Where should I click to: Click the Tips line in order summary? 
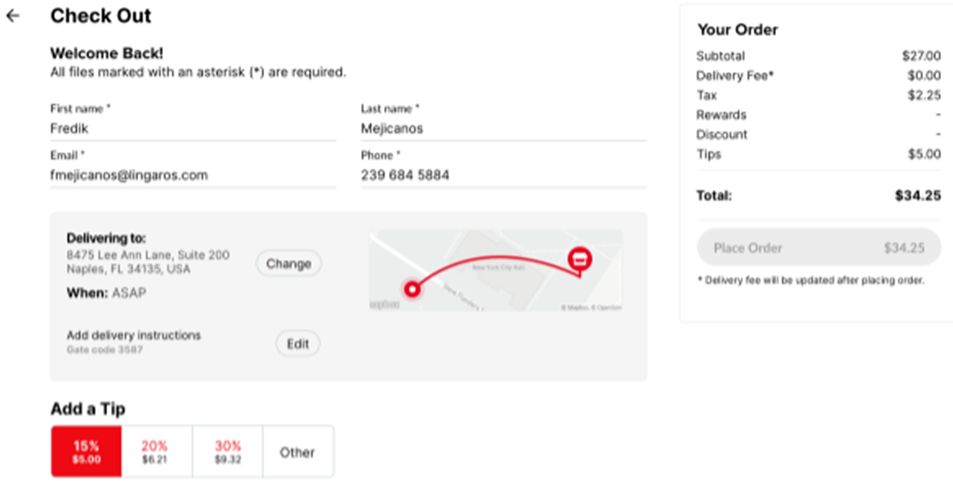point(818,154)
